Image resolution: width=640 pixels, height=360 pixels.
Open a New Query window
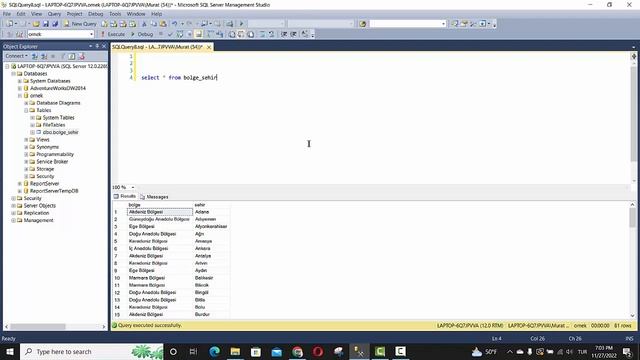click(x=80, y=24)
